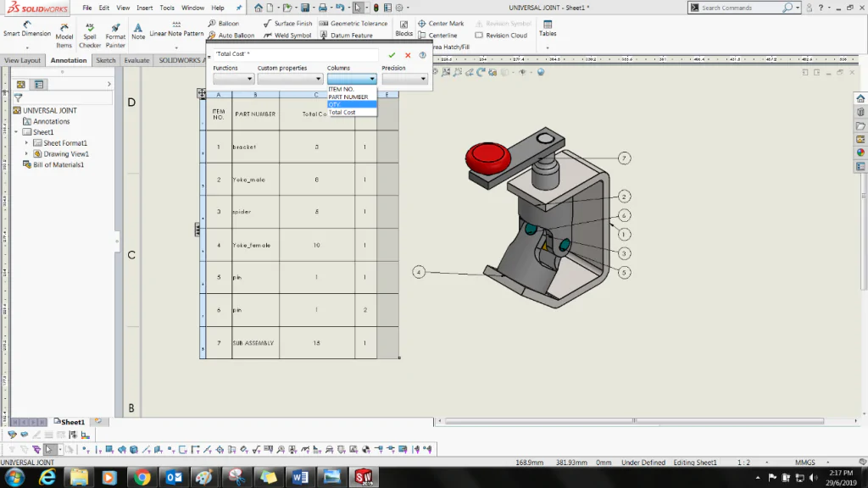Insert a Revision Cloud

point(501,35)
